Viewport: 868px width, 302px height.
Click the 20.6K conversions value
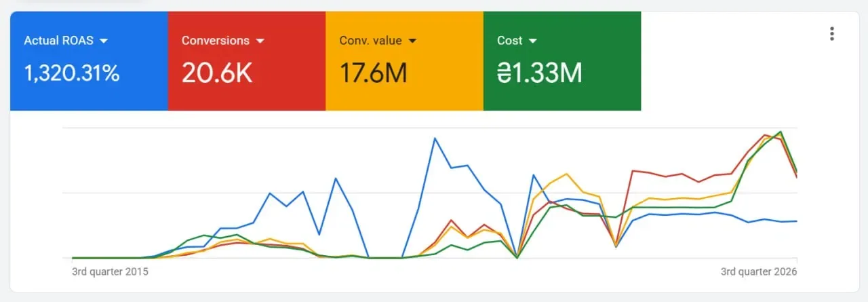[x=217, y=73]
